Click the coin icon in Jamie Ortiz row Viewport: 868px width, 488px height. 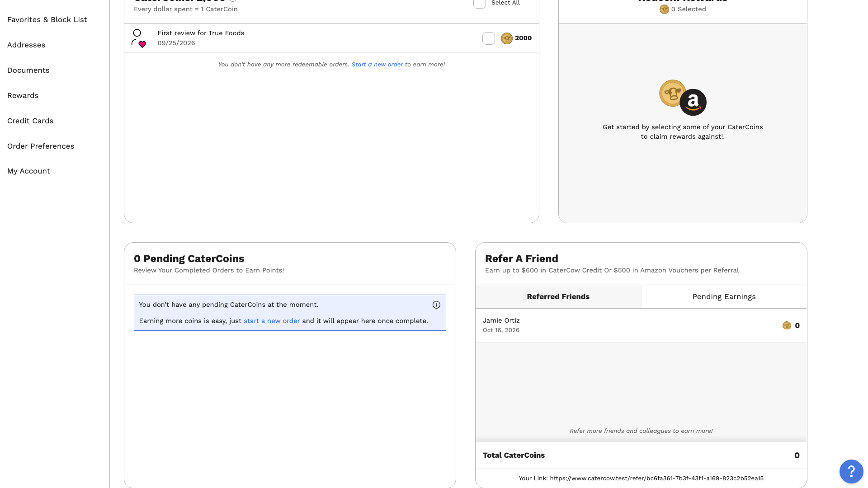(x=787, y=326)
